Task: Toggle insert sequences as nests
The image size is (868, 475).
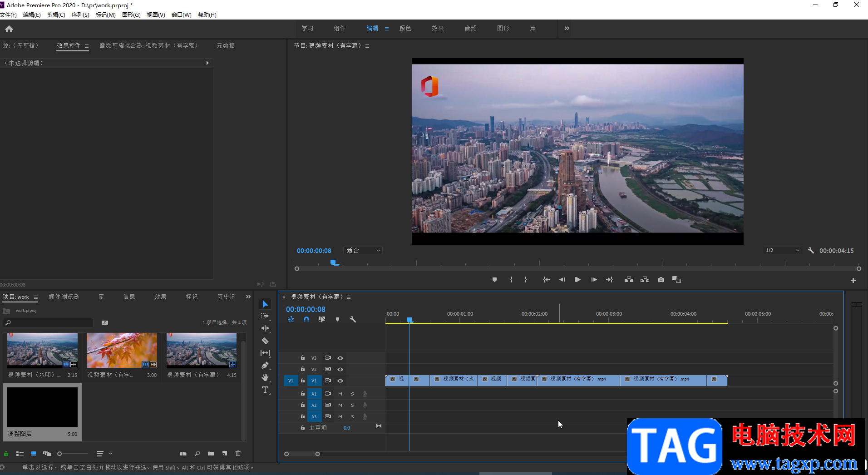Action: tap(291, 319)
